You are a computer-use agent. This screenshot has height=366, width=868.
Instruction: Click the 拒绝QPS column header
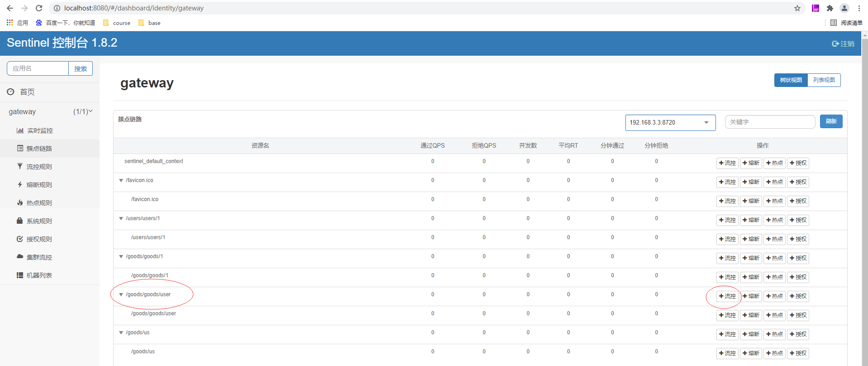coord(484,145)
